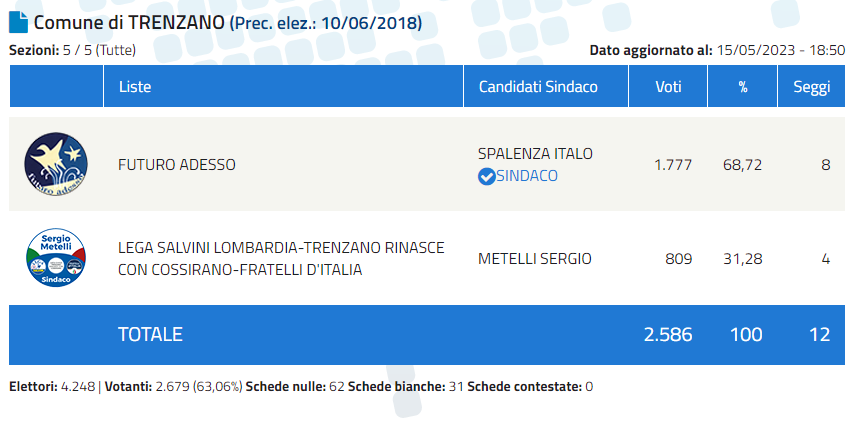The width and height of the screenshot is (864, 421).
Task: Click the blue document icon beside Comune
Action: (x=18, y=22)
